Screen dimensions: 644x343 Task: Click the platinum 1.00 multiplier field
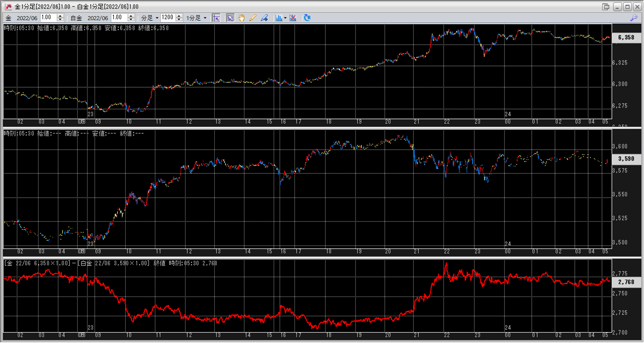(x=119, y=18)
